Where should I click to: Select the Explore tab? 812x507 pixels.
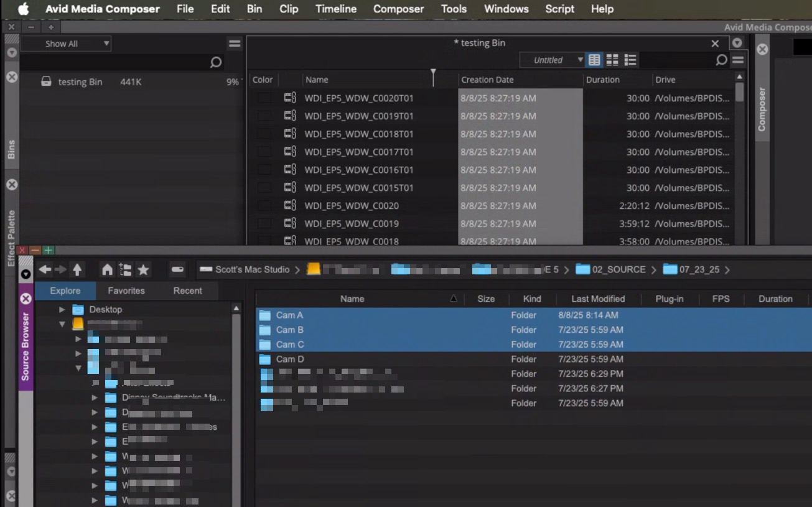click(65, 291)
